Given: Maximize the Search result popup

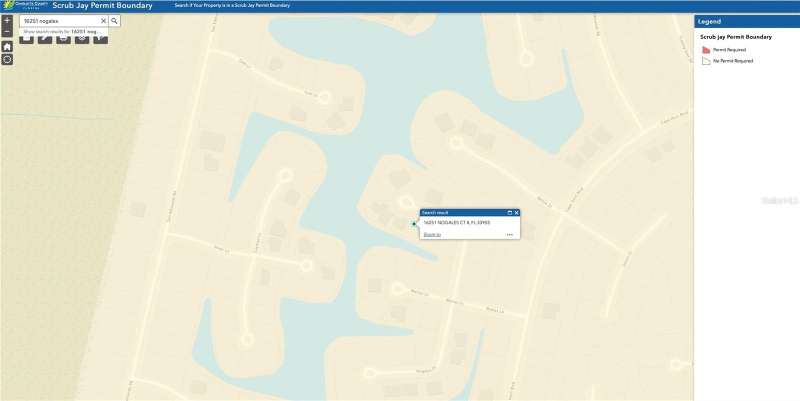Looking at the screenshot, I should (510, 213).
